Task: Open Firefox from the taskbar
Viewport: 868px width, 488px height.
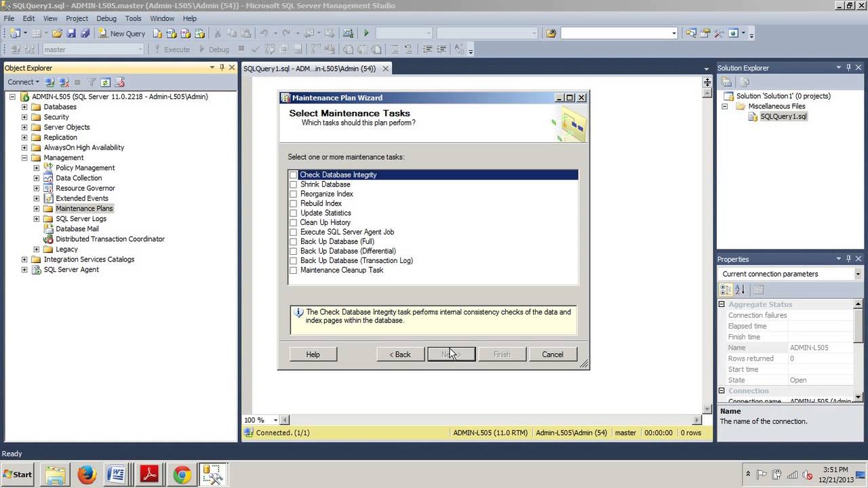Action: 87,475
